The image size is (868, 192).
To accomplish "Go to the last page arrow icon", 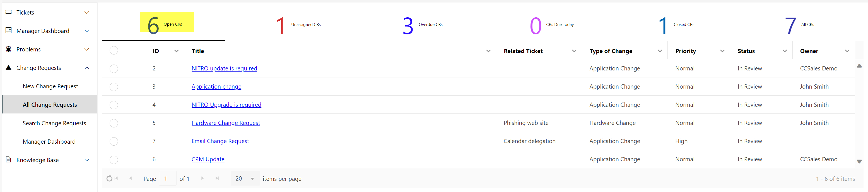I will point(217,179).
